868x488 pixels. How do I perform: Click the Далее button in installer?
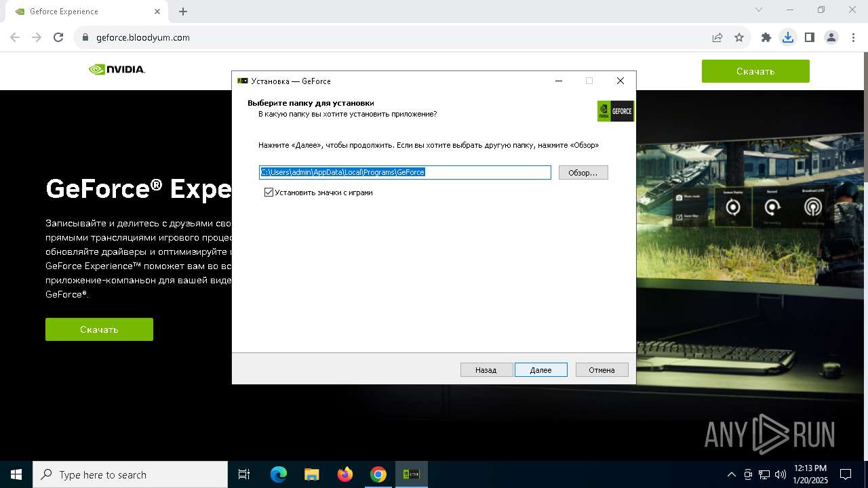pyautogui.click(x=540, y=370)
